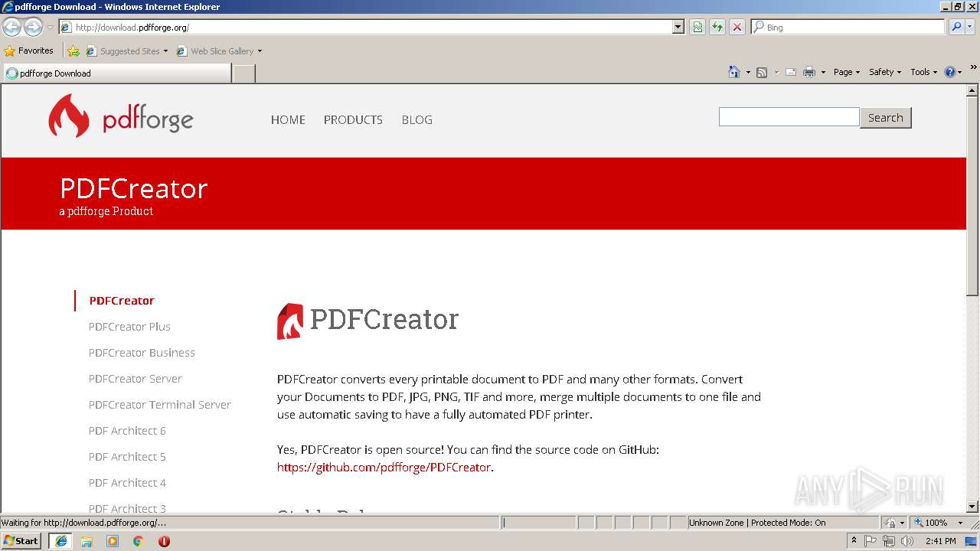Image resolution: width=980 pixels, height=551 pixels.
Task: Open zoom level 100% dropdown
Action: tap(960, 523)
